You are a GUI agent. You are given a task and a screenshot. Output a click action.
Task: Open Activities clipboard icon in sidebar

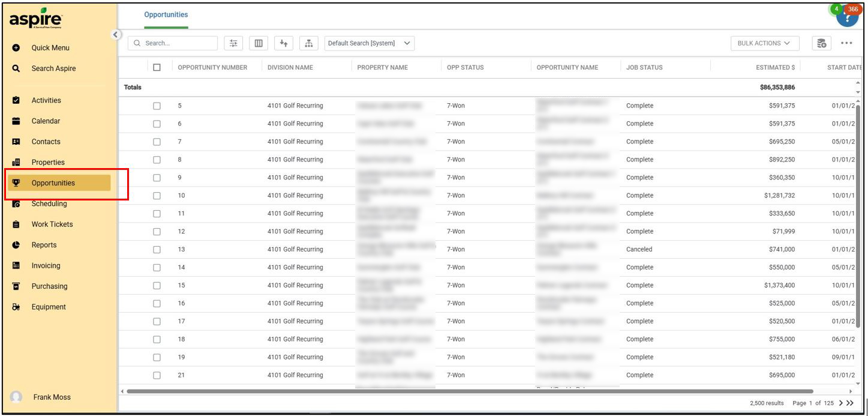(x=16, y=100)
